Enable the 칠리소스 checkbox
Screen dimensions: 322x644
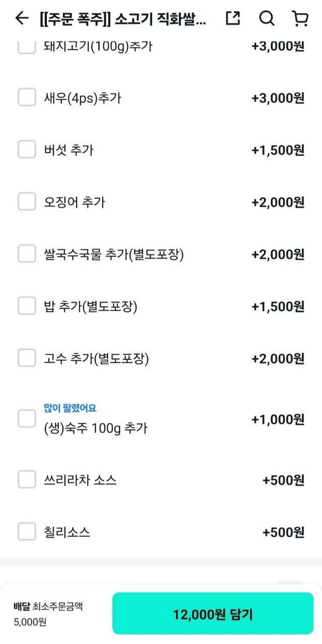(27, 532)
